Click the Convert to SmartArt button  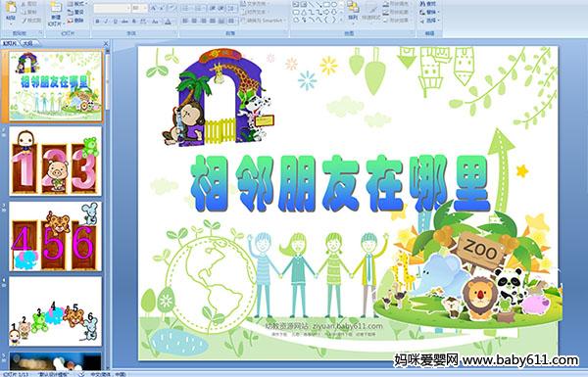264,21
